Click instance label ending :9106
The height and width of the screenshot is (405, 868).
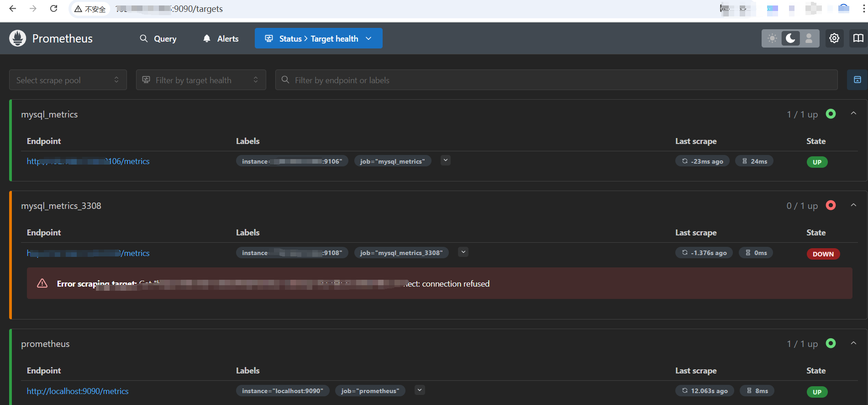click(x=292, y=161)
